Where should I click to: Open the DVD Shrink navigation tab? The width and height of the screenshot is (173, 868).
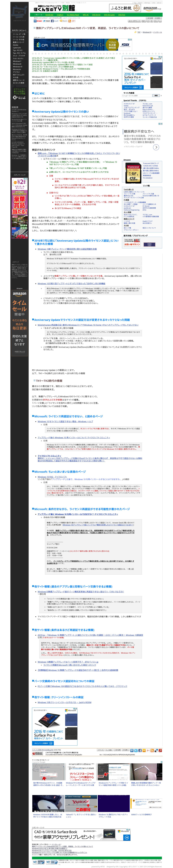pyautogui.click(x=96, y=15)
